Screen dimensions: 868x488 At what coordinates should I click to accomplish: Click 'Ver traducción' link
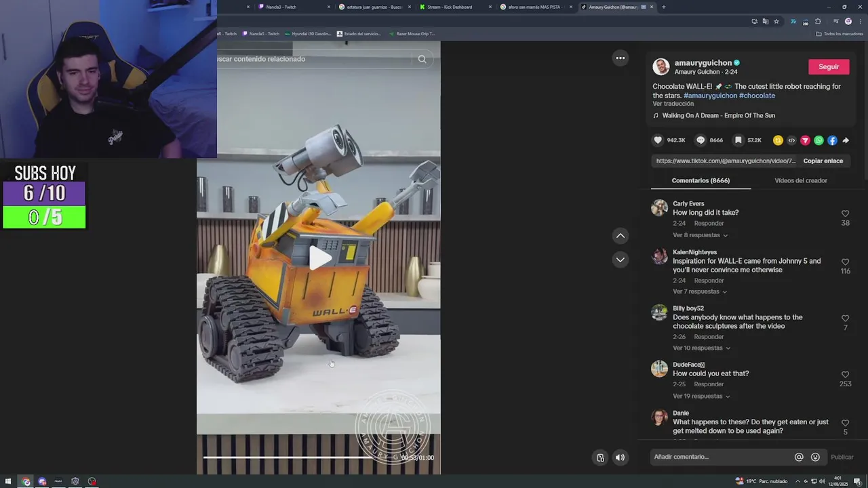[x=673, y=104]
